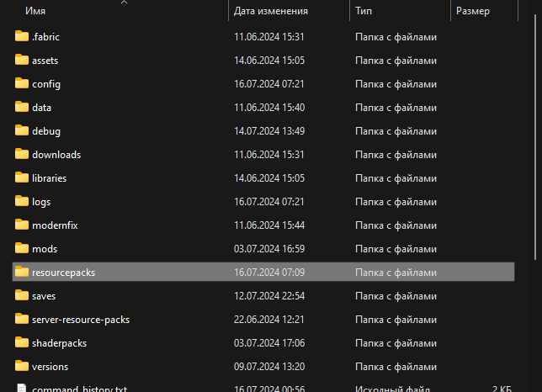Viewport: 542px width, 392px height.
Task: Select the data folder name
Action: 42,108
